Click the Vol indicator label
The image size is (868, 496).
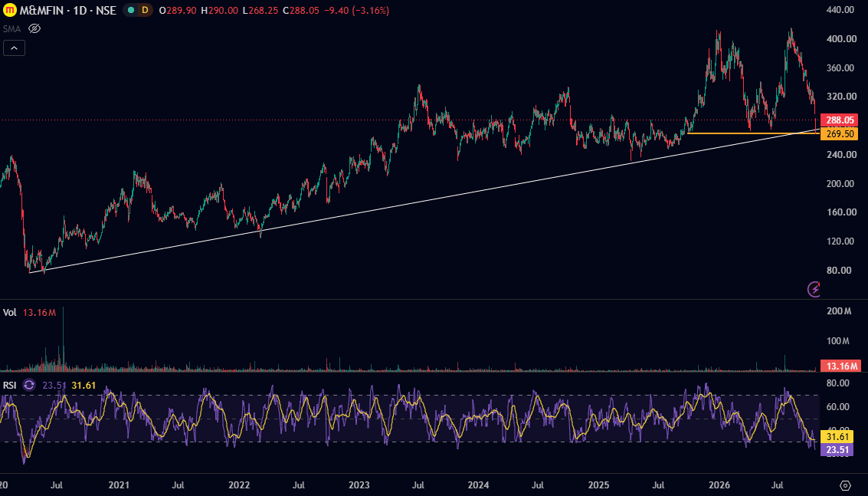(x=9, y=313)
